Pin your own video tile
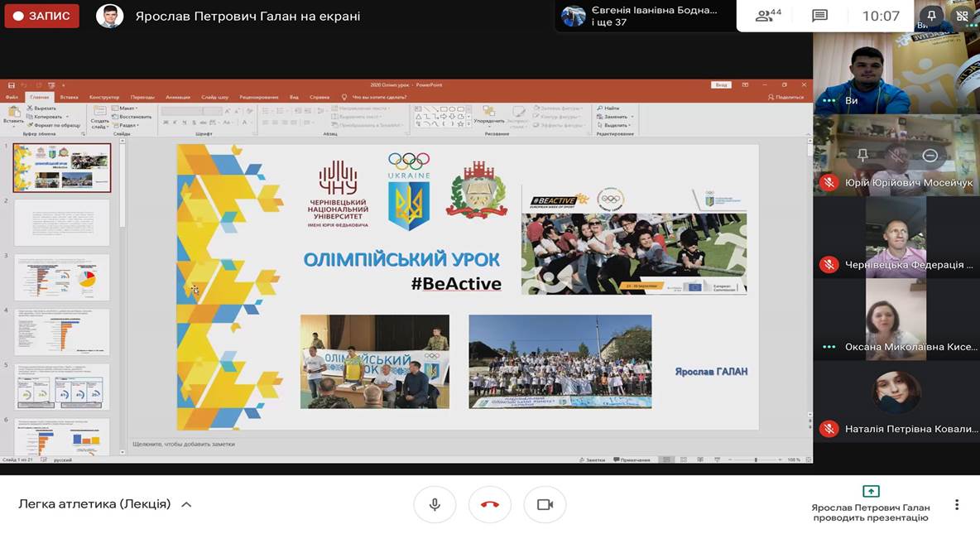This screenshot has height=534, width=980. pos(931,15)
